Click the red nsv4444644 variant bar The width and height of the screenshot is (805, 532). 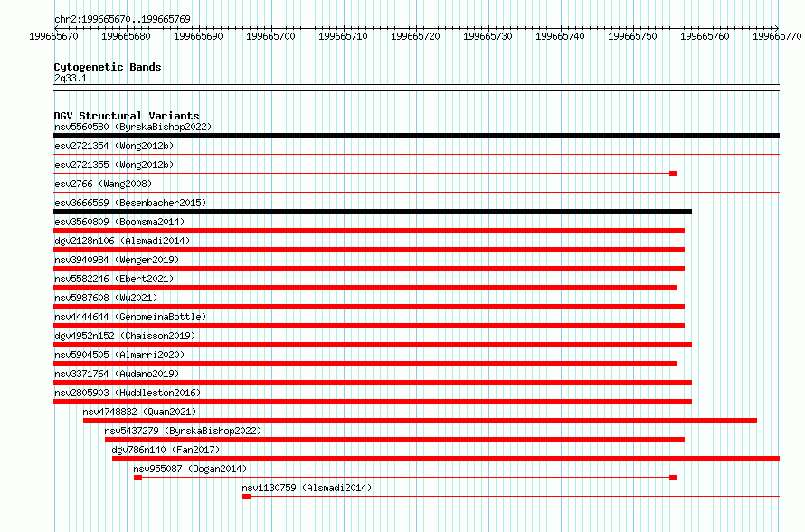pos(369,326)
